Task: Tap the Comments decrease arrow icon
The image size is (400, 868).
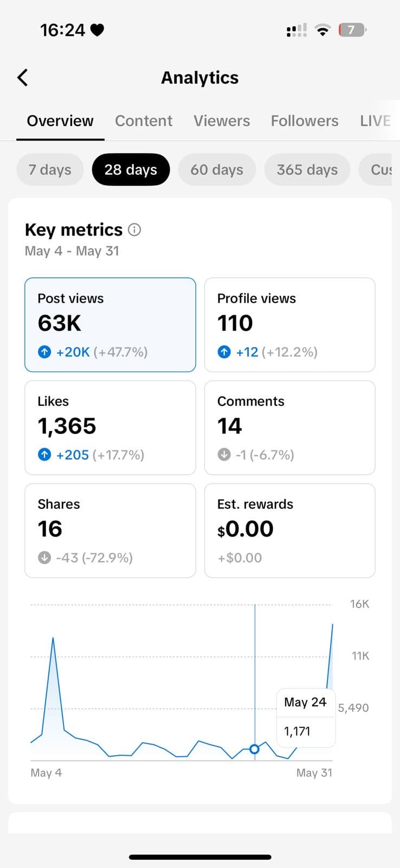Action: tap(224, 455)
